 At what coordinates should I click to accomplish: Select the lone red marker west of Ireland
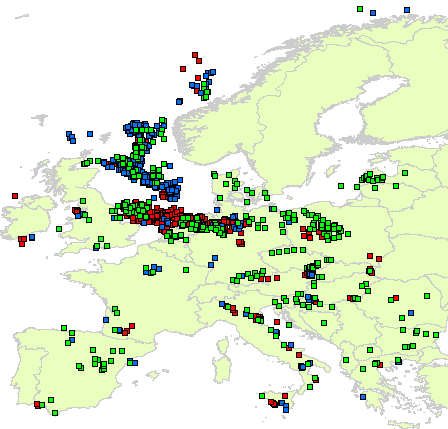pyautogui.click(x=15, y=196)
